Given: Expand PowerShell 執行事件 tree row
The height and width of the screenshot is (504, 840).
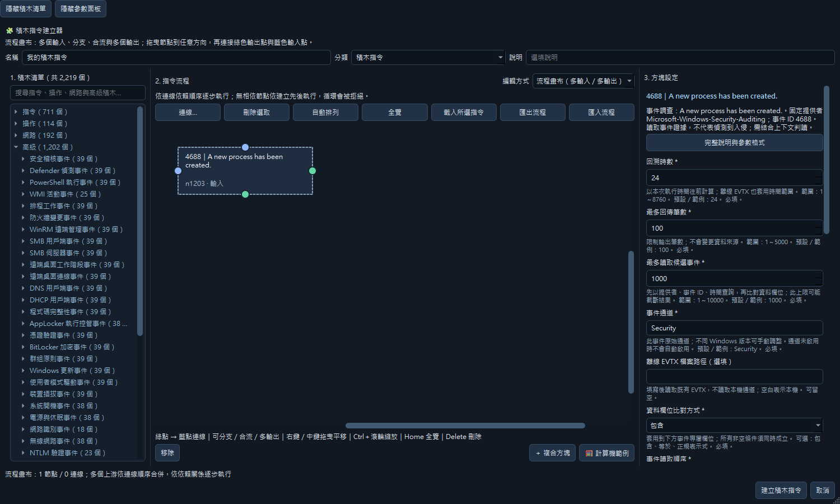Looking at the screenshot, I should [23, 183].
